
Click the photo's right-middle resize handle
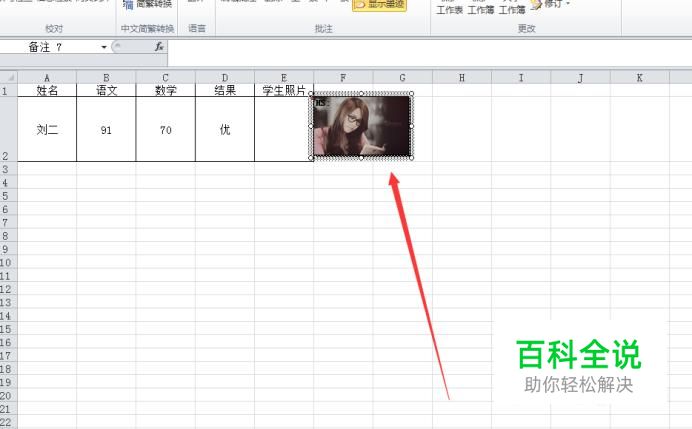[411, 126]
